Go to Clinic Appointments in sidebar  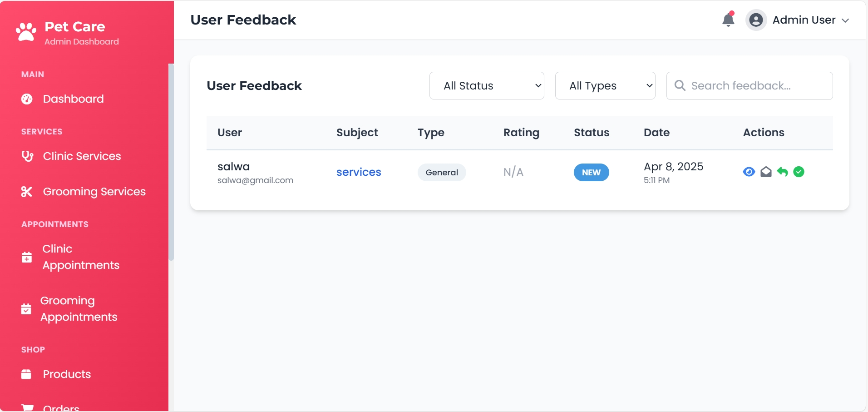tap(81, 257)
